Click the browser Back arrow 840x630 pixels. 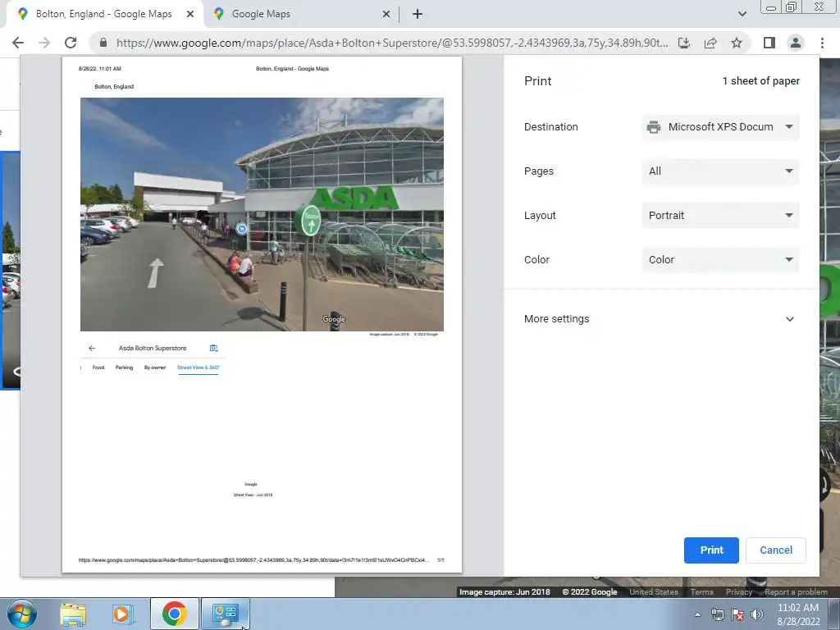pos(18,43)
